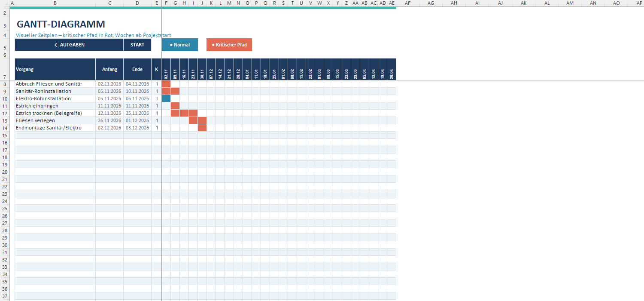Select row 37 via its row number
The height and width of the screenshot is (301, 644).
click(5, 296)
